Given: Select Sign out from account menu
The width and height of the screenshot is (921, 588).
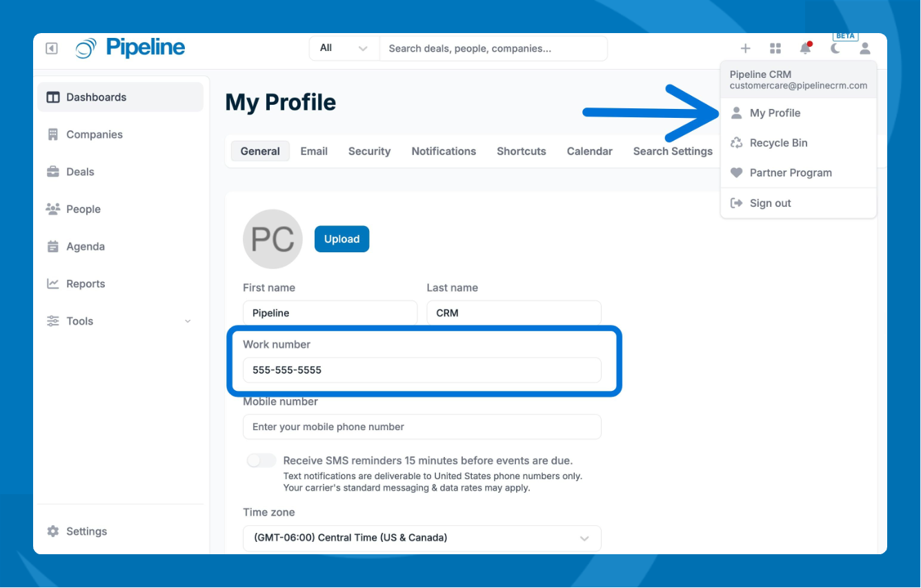Looking at the screenshot, I should coord(770,203).
